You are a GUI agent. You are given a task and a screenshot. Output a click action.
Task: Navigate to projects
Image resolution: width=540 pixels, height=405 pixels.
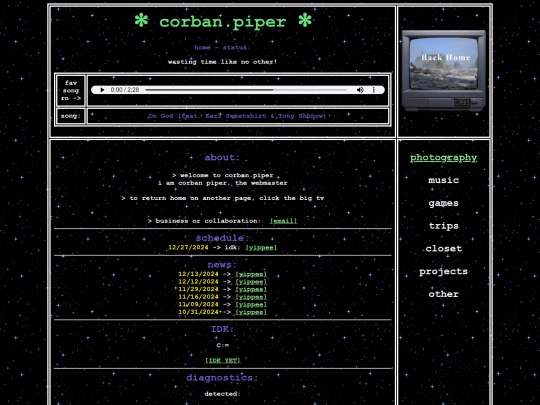click(444, 271)
